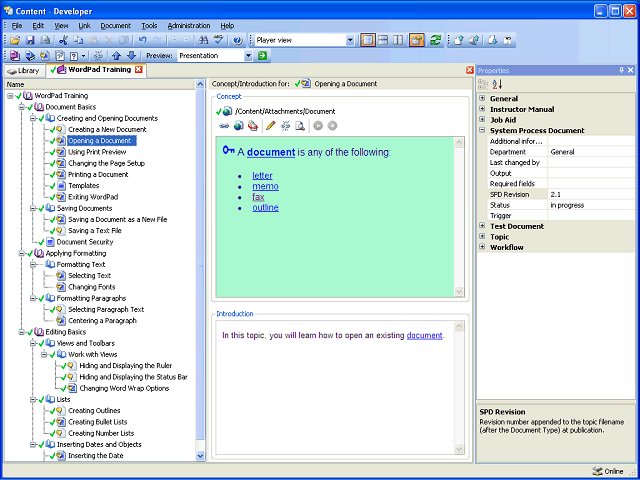Click the Sort alphabetical A-Z icon in Properties
The width and height of the screenshot is (640, 480).
click(x=497, y=84)
